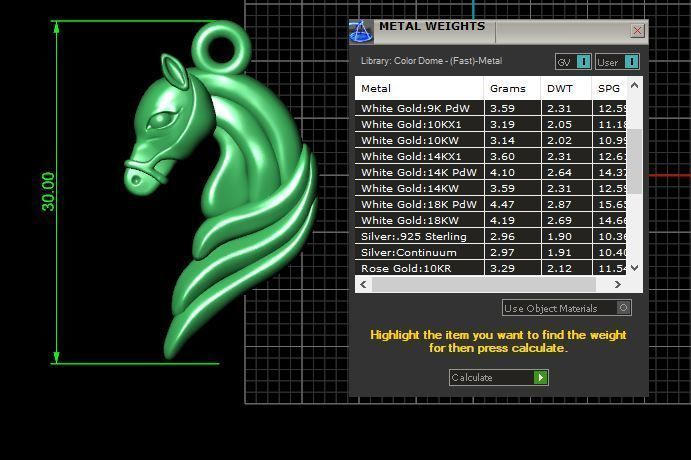
Task: Click the Grams column header
Action: 512,89
